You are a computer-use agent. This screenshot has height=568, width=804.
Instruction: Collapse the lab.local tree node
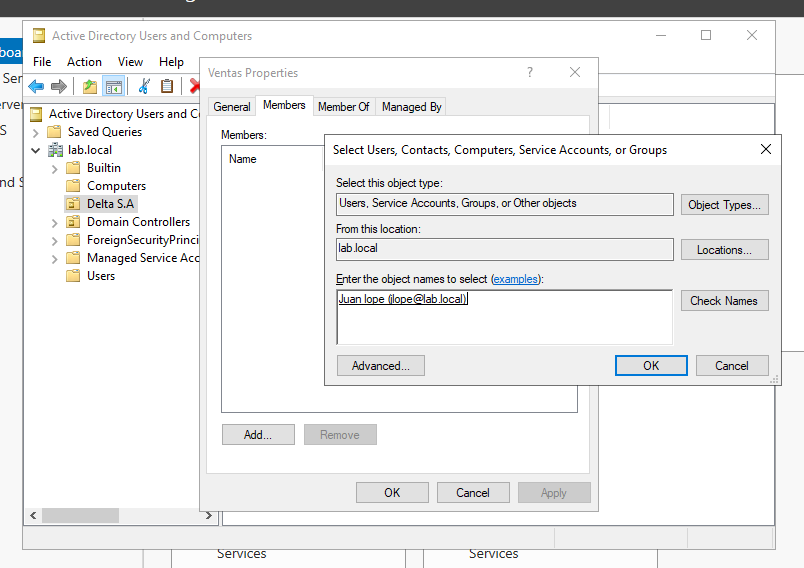[37, 150]
